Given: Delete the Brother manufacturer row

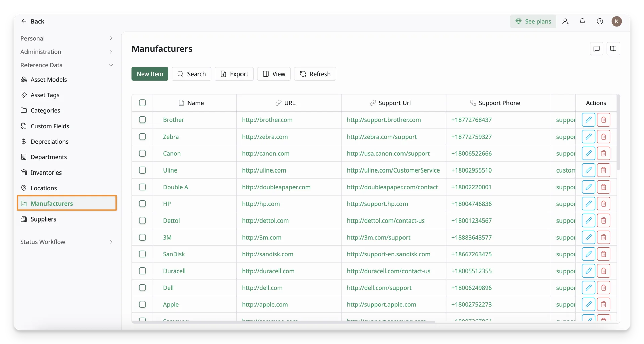Looking at the screenshot, I should [603, 120].
